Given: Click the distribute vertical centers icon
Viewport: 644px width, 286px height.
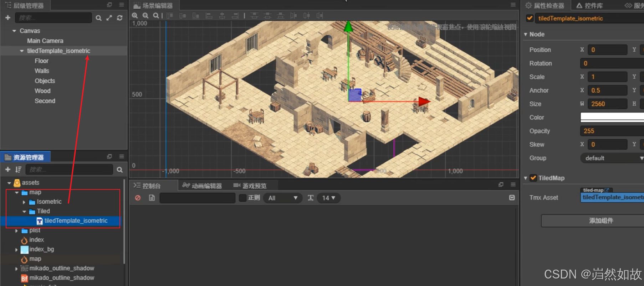Looking at the screenshot, I should tap(267, 15).
